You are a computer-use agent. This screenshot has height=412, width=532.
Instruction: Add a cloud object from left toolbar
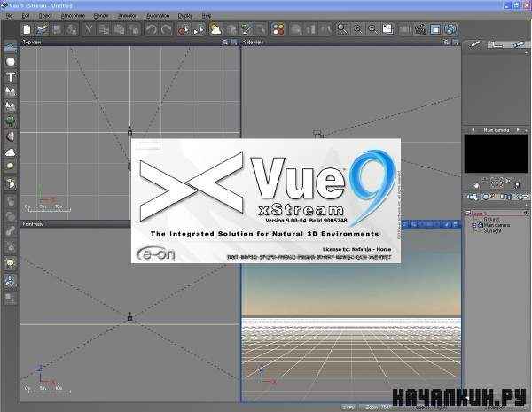11,152
